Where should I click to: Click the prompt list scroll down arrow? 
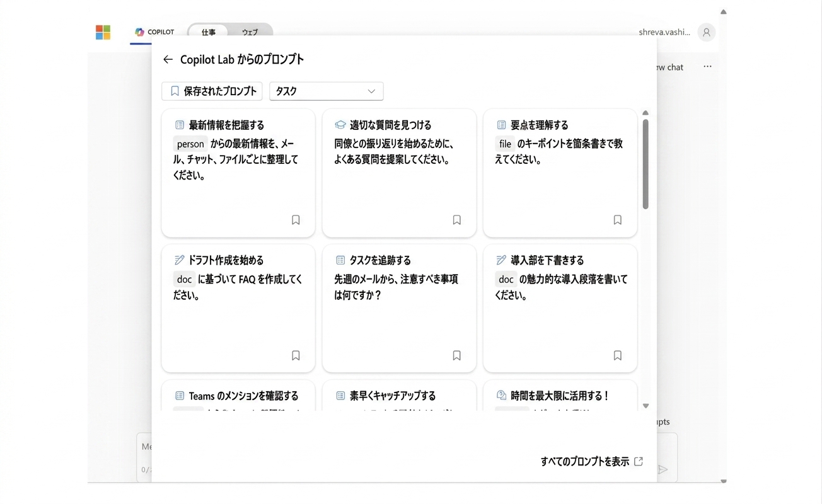[x=645, y=406]
